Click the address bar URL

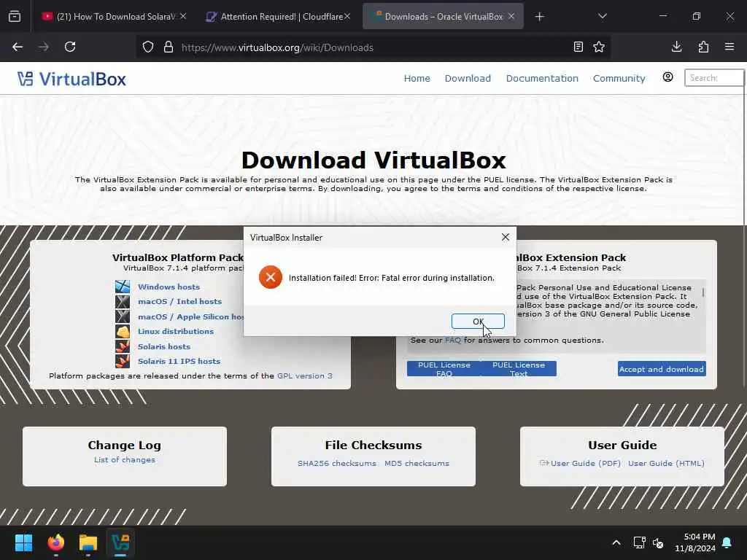click(277, 47)
